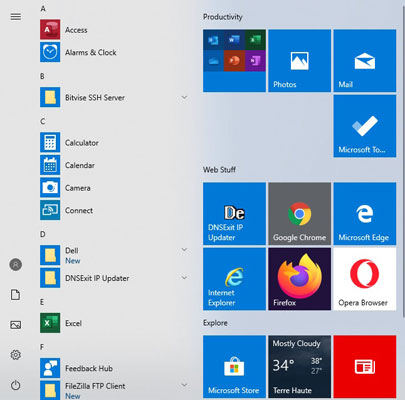Open the Photos tile
Screen dimensions: 405x400
pos(300,61)
